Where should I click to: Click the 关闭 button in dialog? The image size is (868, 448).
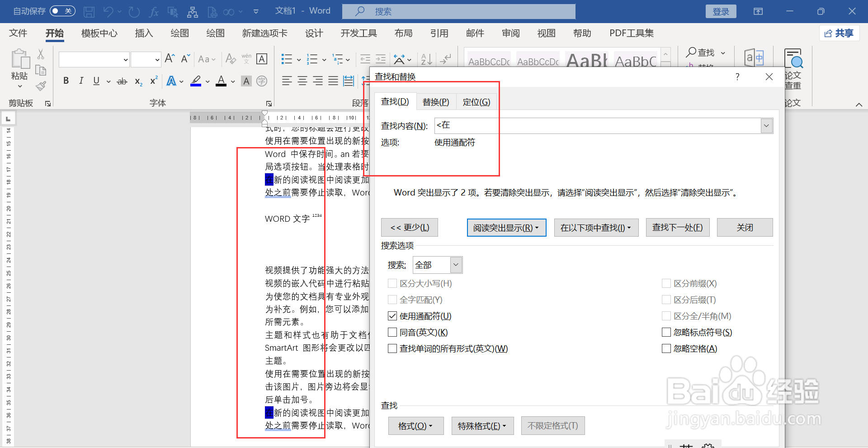[x=745, y=228]
